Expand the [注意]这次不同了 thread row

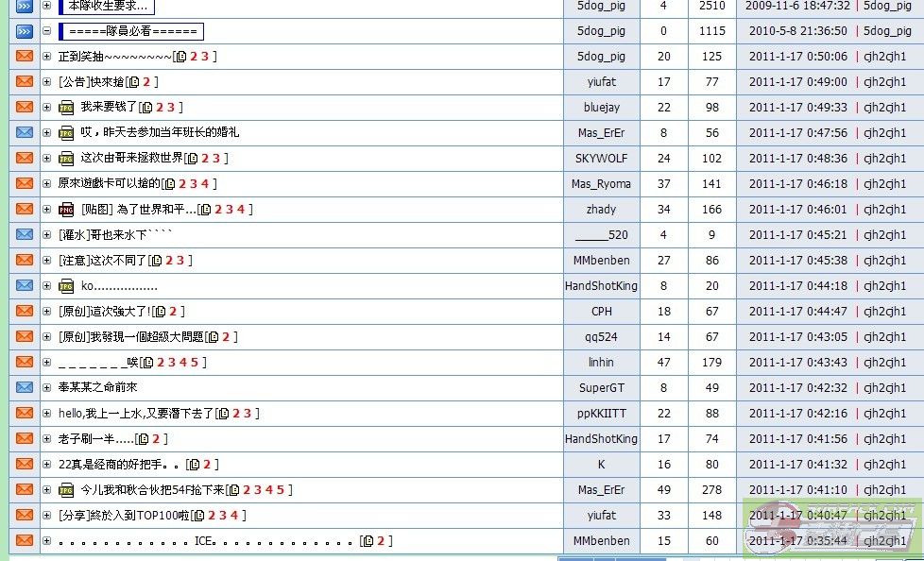point(47,260)
